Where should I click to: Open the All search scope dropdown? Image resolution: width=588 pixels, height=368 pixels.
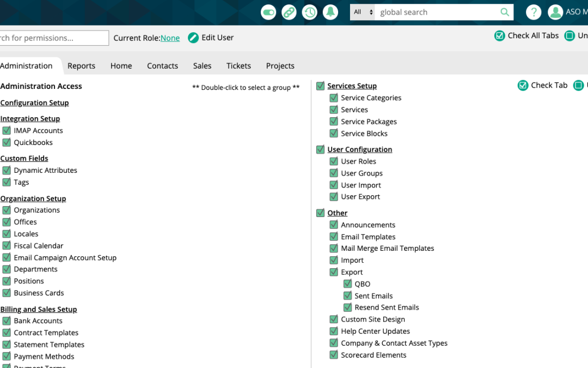[x=362, y=12]
